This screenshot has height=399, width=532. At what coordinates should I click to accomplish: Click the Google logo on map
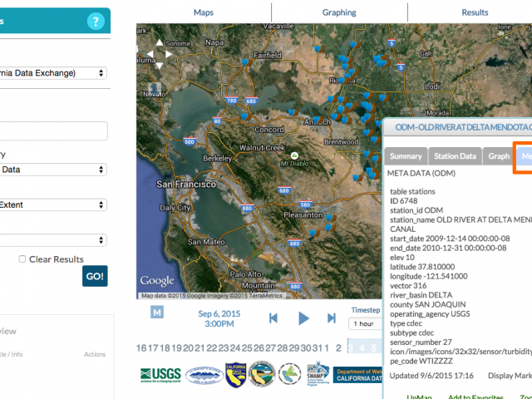[x=157, y=281]
